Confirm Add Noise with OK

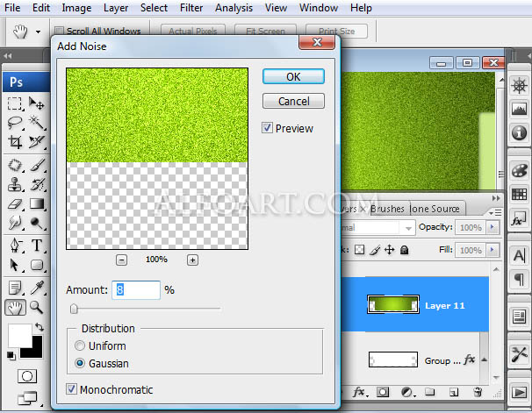pos(293,76)
